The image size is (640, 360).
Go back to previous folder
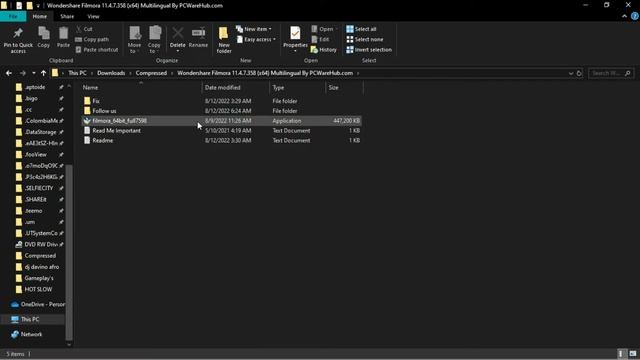click(x=9, y=73)
